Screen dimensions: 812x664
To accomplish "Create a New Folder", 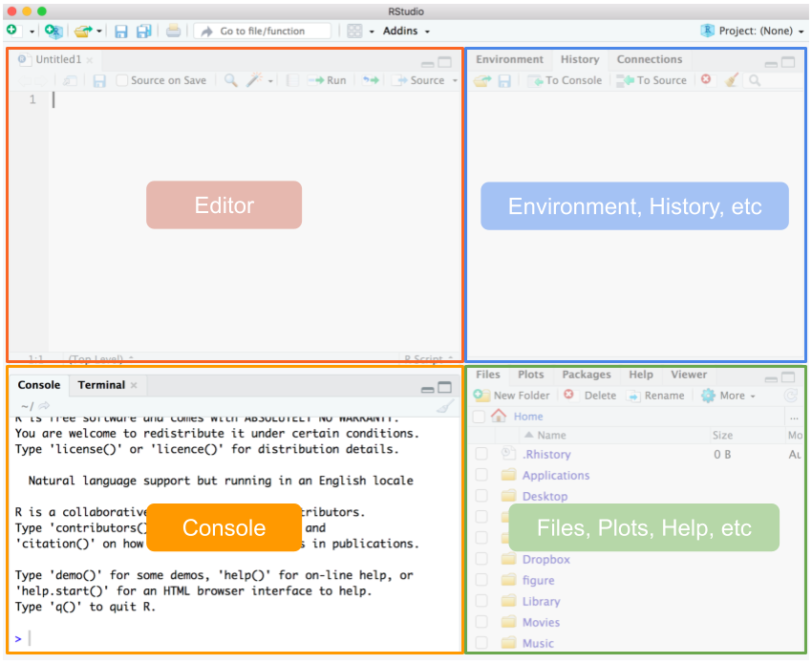I will pos(512,396).
